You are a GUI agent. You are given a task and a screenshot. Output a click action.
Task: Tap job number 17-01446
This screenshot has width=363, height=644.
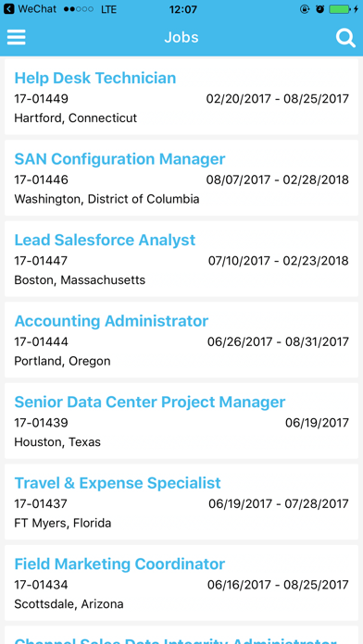coord(41,180)
